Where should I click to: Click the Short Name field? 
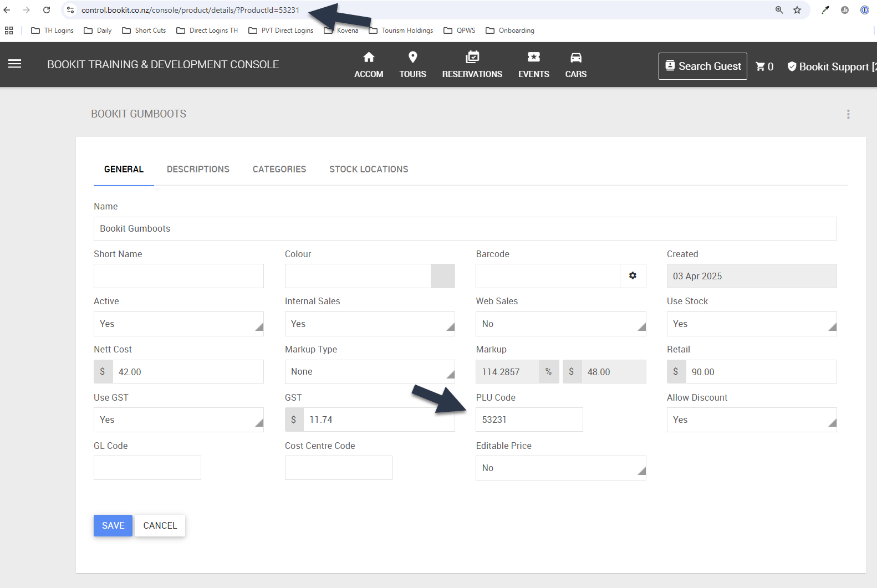coord(179,276)
